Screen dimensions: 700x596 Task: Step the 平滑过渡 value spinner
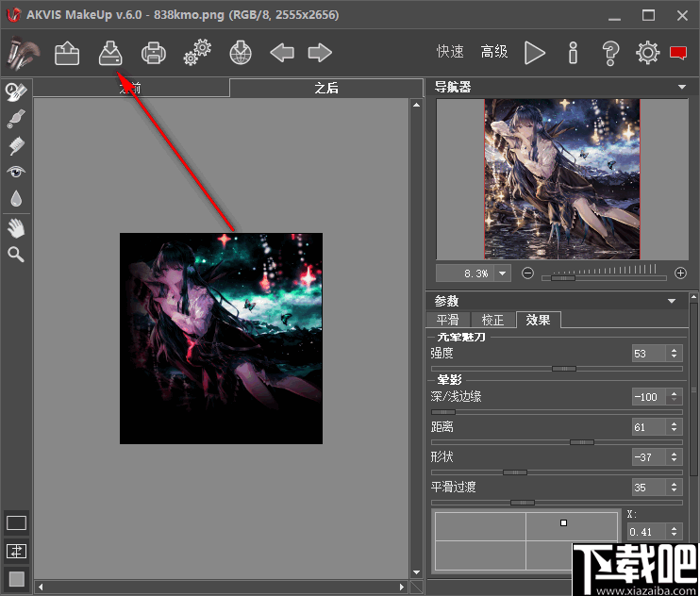click(x=675, y=488)
